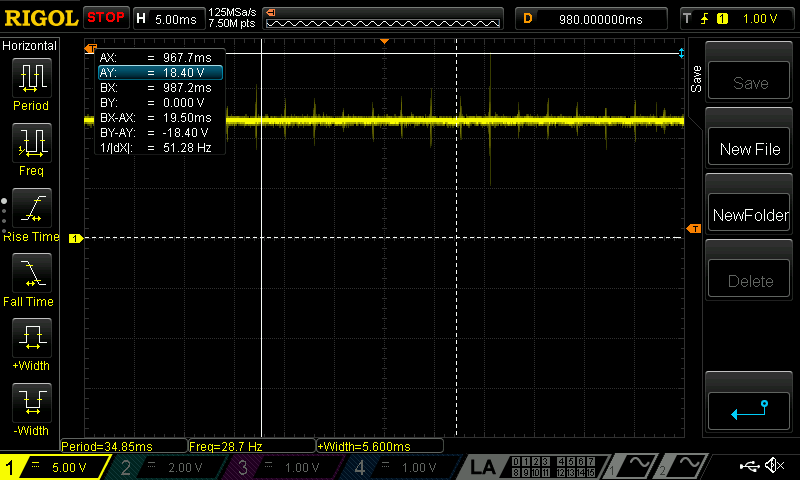
Task: Choose the Fall Time measurement icon
Action: [31, 273]
